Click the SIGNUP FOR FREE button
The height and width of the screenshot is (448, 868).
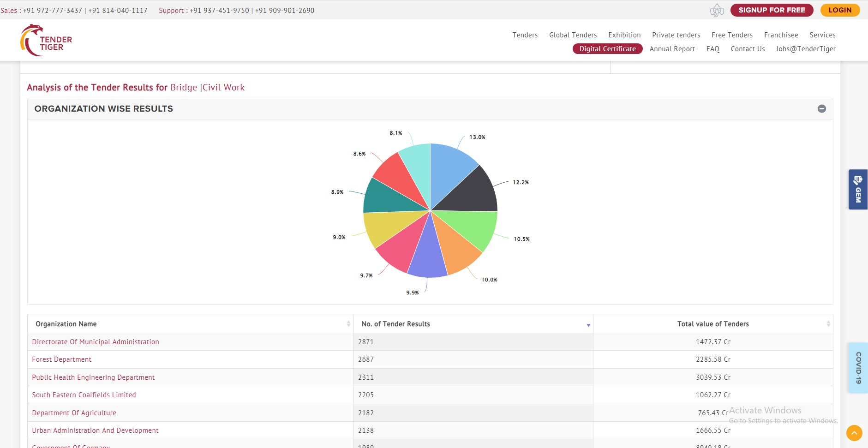point(771,10)
